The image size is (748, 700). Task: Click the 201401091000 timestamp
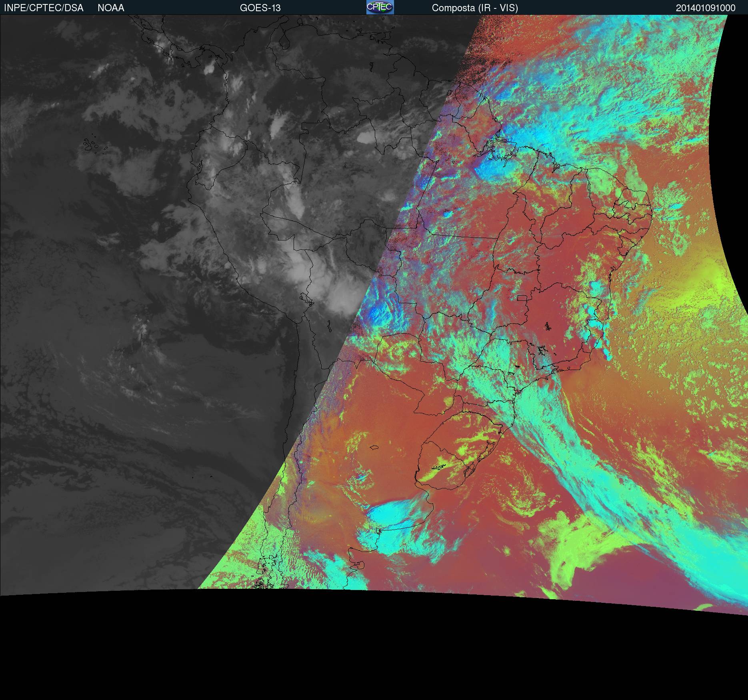point(706,8)
